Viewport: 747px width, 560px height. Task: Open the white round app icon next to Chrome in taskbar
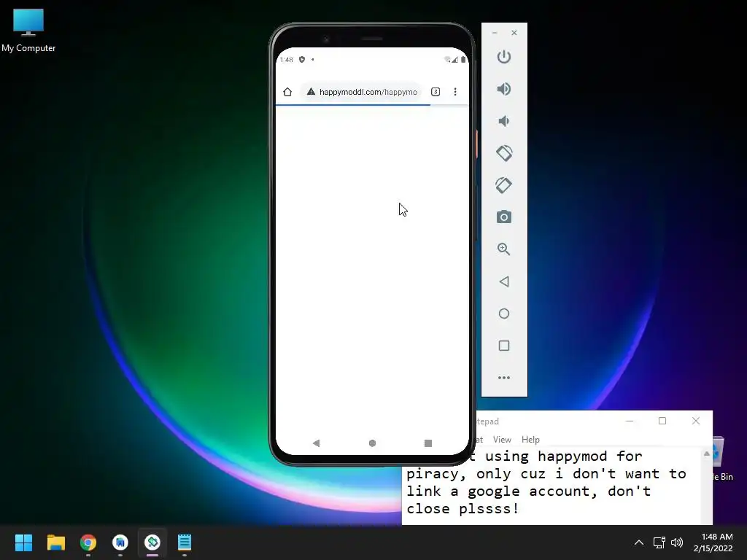click(120, 542)
